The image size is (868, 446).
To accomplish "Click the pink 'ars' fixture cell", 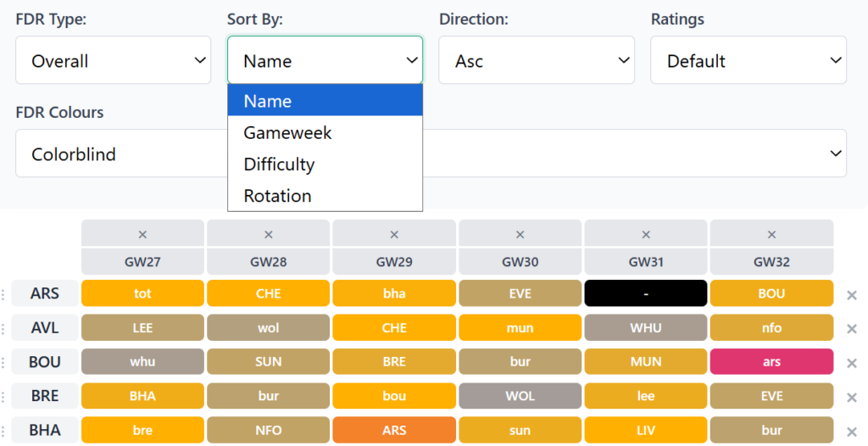I will point(771,362).
